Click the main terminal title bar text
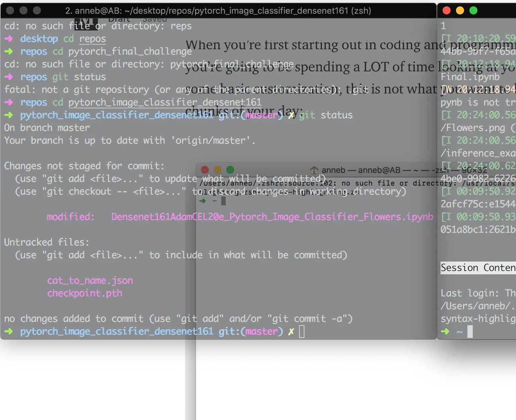The image size is (516, 420). click(218, 11)
